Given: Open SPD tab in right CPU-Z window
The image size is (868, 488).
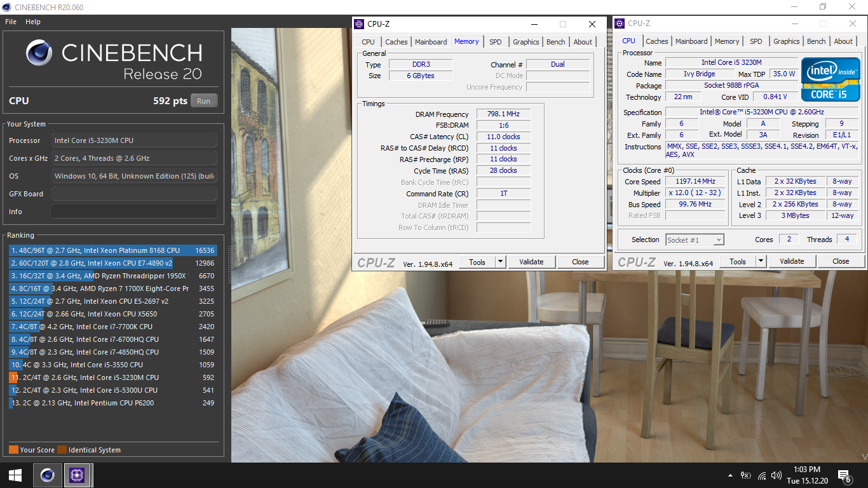Looking at the screenshot, I should pos(756,41).
